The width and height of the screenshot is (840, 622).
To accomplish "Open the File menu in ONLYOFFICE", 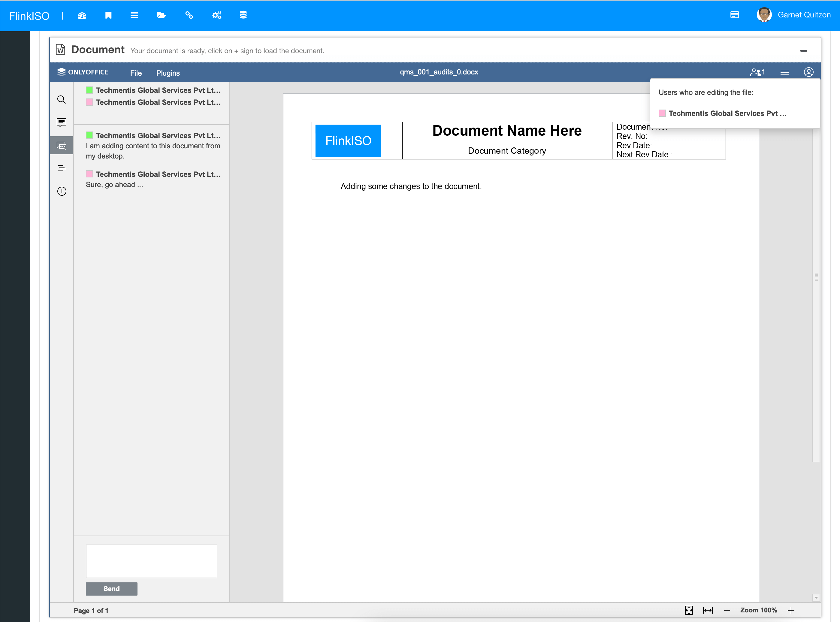I will (136, 73).
